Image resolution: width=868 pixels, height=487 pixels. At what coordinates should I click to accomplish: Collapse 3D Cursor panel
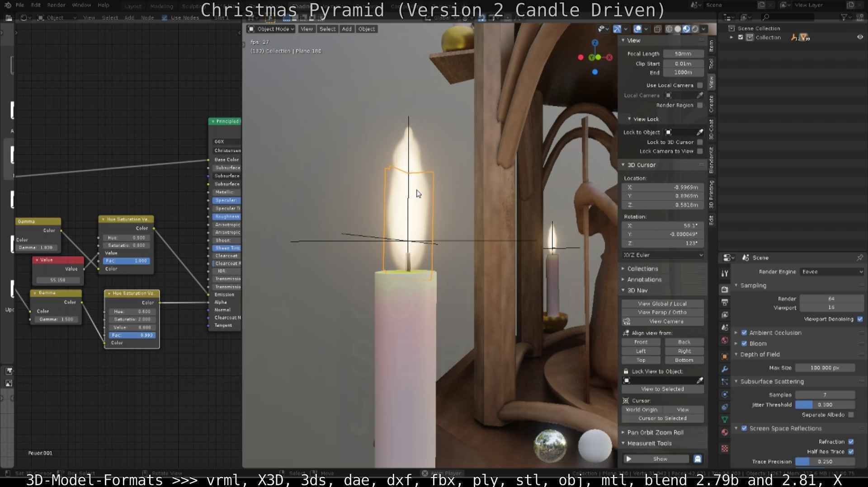point(642,165)
